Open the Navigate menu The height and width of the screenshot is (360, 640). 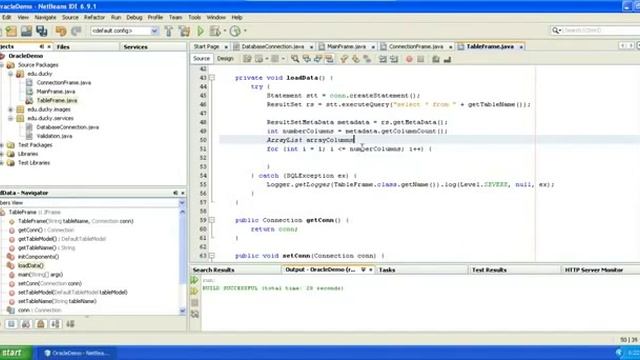(45, 18)
